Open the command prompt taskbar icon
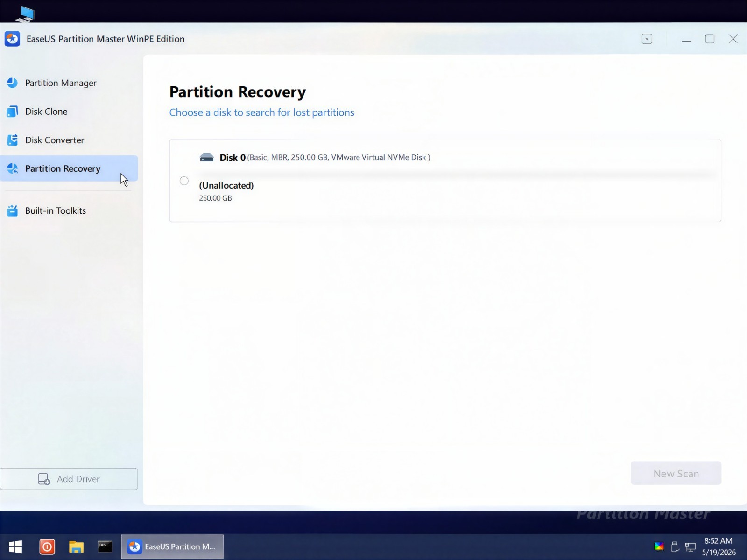This screenshot has height=560, width=747. pyautogui.click(x=105, y=546)
